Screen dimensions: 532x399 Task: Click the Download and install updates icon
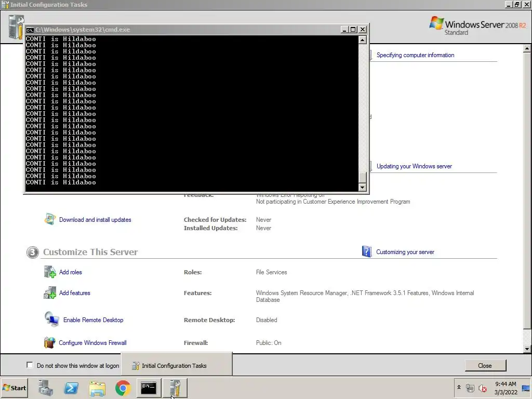point(50,220)
